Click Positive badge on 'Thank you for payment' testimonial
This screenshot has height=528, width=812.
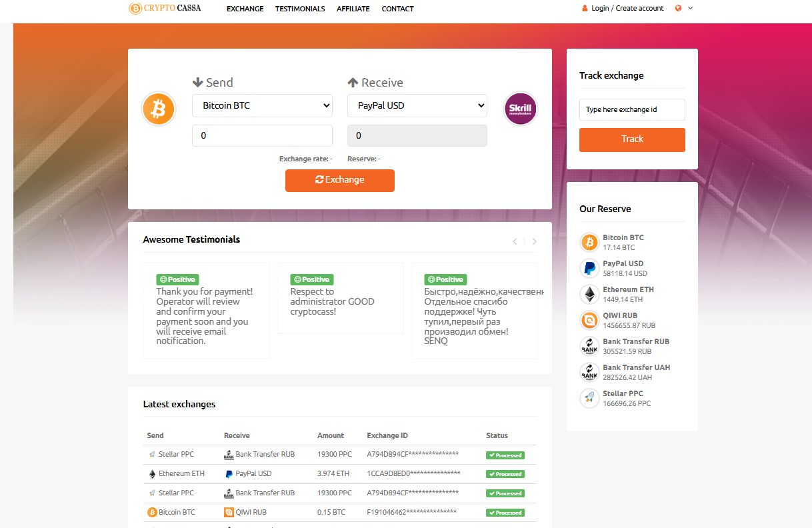[x=177, y=279]
